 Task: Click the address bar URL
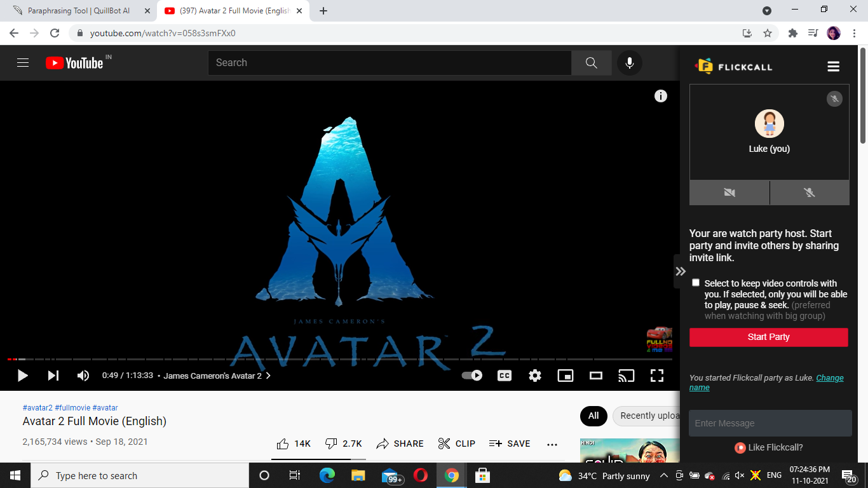[163, 33]
